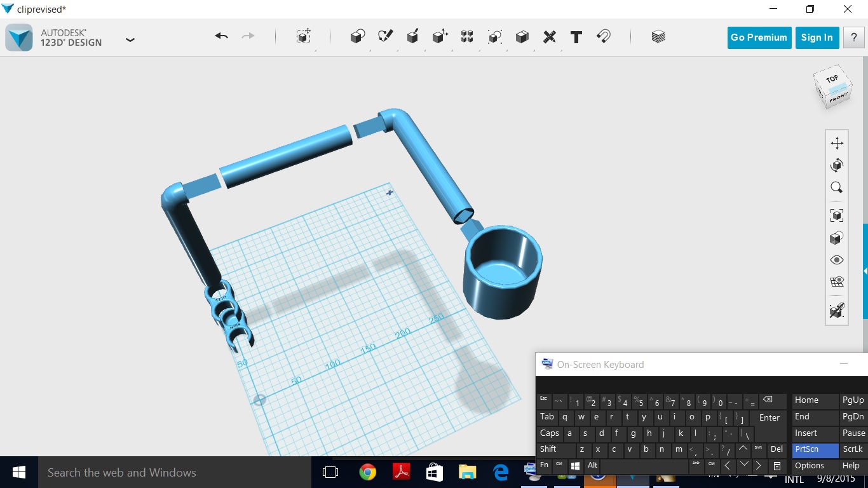The image size is (868, 488).
Task: Click the Fit to view icon
Action: (837, 215)
